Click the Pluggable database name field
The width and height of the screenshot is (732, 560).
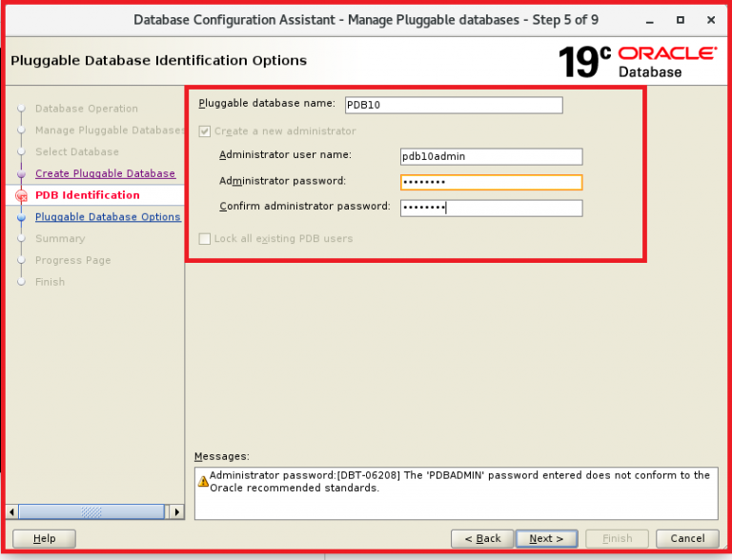pos(454,105)
